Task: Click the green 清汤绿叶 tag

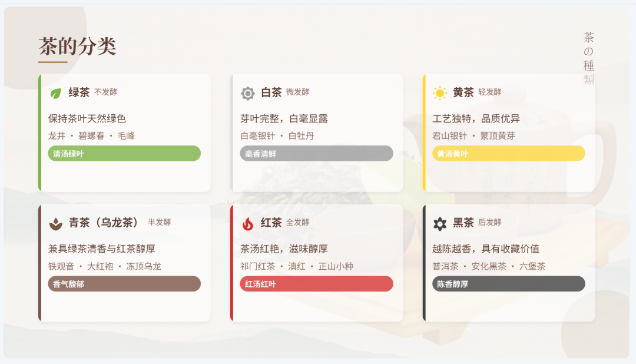Action: (124, 154)
